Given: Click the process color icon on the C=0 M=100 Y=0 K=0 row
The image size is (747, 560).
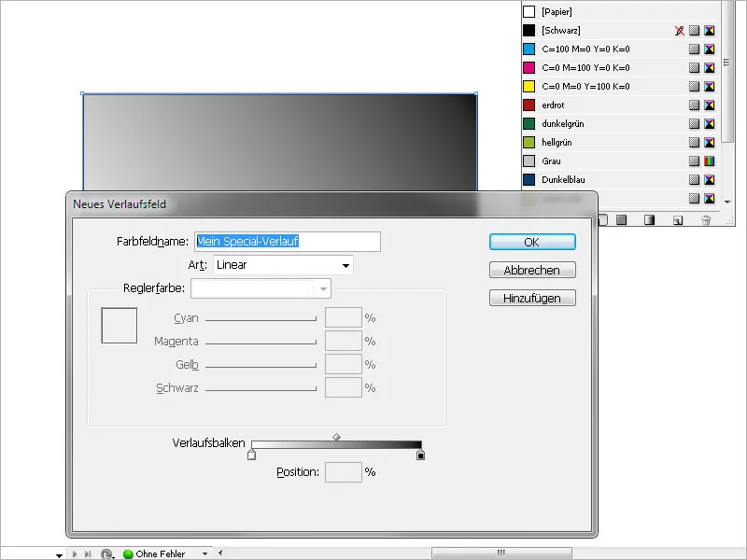Looking at the screenshot, I should 694,67.
